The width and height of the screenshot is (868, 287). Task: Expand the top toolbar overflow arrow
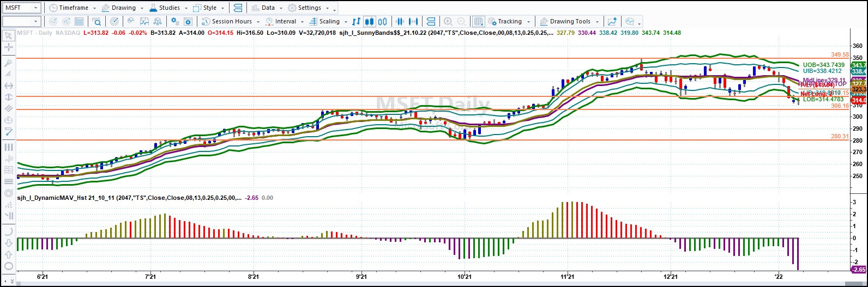(x=334, y=9)
